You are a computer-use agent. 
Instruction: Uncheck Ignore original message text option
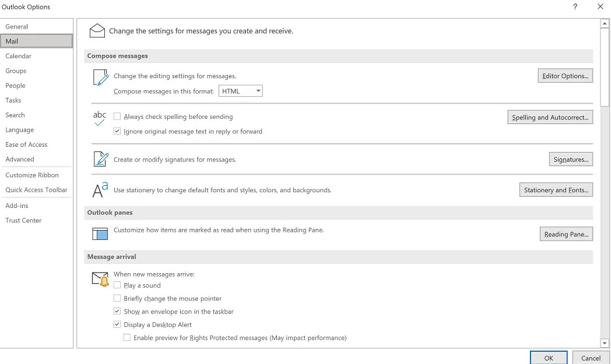pyautogui.click(x=117, y=132)
